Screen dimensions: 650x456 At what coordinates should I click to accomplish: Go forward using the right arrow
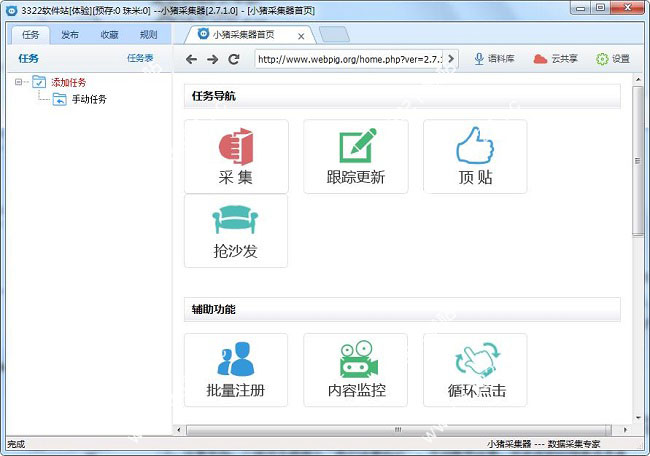tap(212, 59)
